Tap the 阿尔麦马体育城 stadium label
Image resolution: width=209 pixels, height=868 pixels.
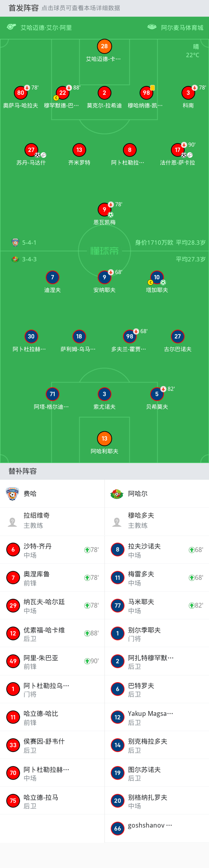click(182, 28)
